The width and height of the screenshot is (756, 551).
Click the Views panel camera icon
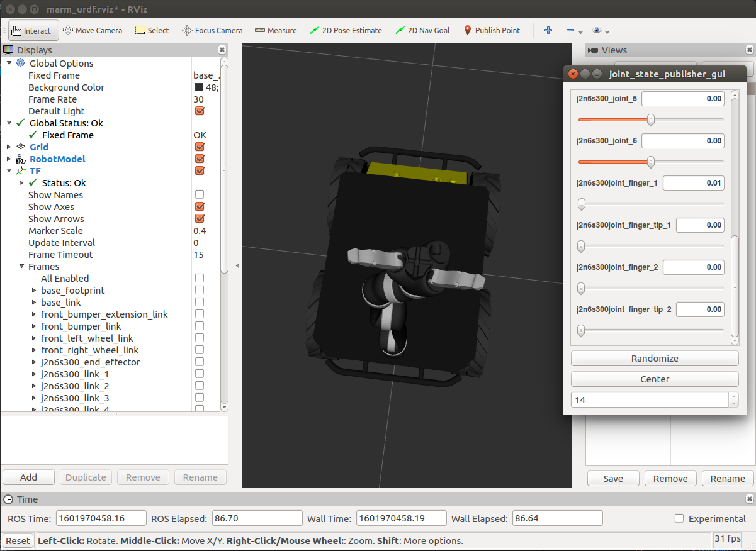click(593, 50)
